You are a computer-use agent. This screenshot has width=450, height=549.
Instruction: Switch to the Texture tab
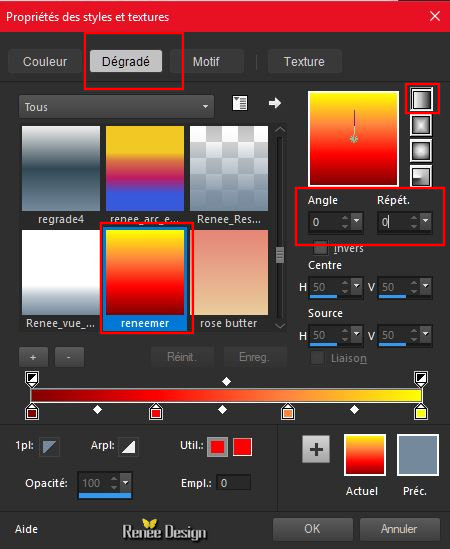click(x=304, y=62)
